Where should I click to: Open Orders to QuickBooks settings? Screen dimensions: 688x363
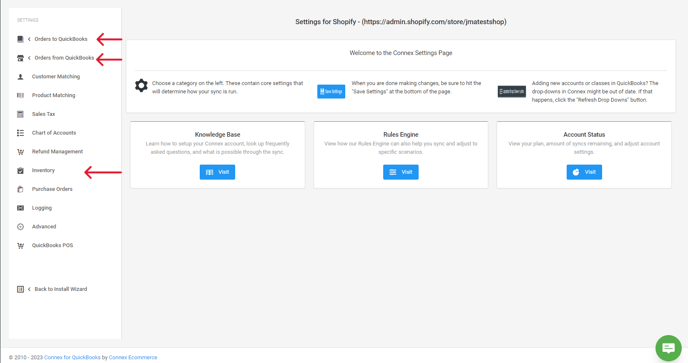pos(61,39)
